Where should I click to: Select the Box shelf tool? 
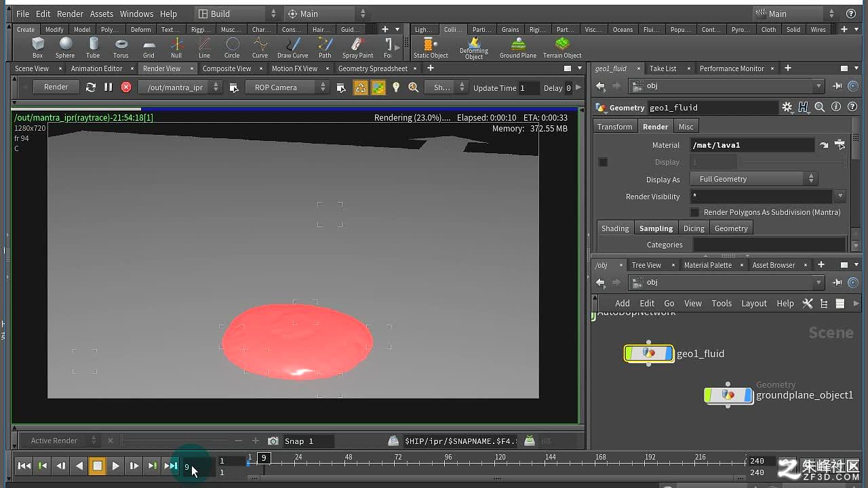pos(38,48)
